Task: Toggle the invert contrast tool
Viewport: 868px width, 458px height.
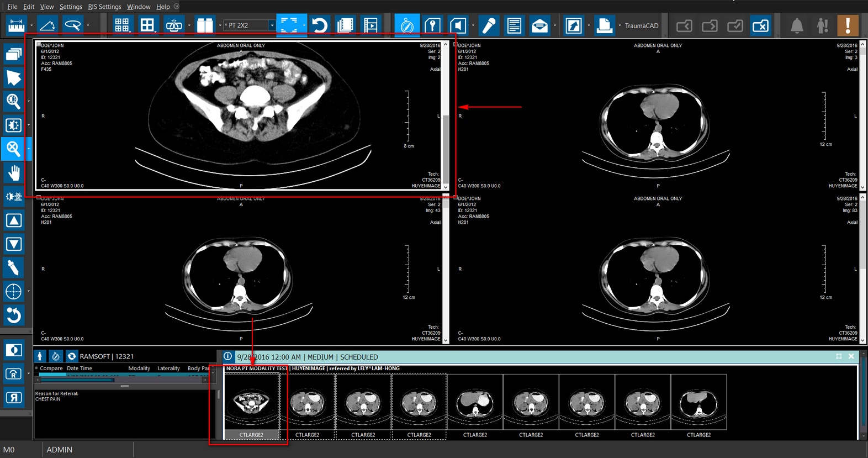Action: [x=14, y=350]
